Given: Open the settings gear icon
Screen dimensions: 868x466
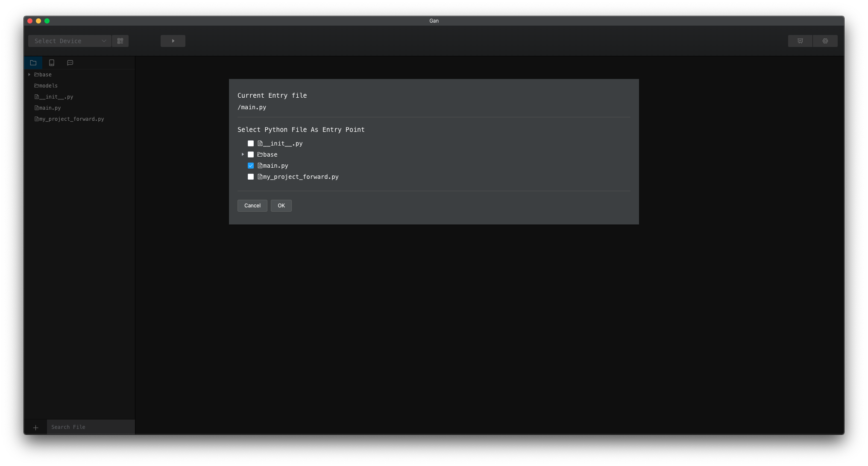Looking at the screenshot, I should pyautogui.click(x=825, y=41).
